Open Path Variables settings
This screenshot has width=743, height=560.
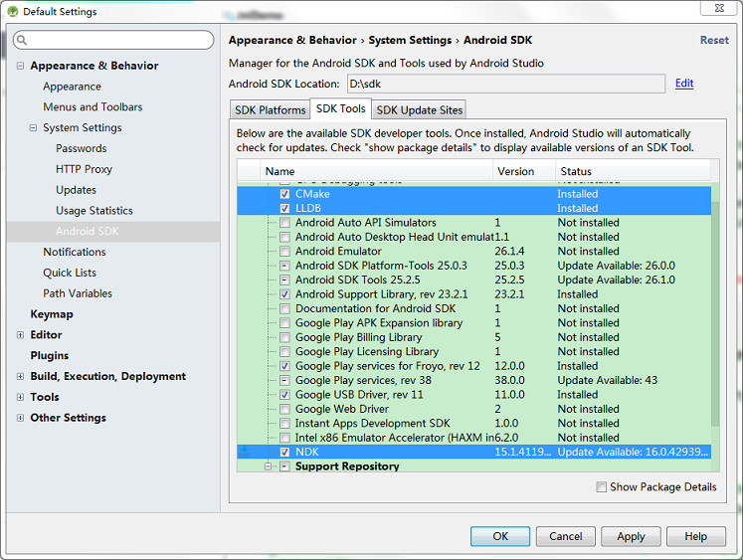pyautogui.click(x=78, y=293)
